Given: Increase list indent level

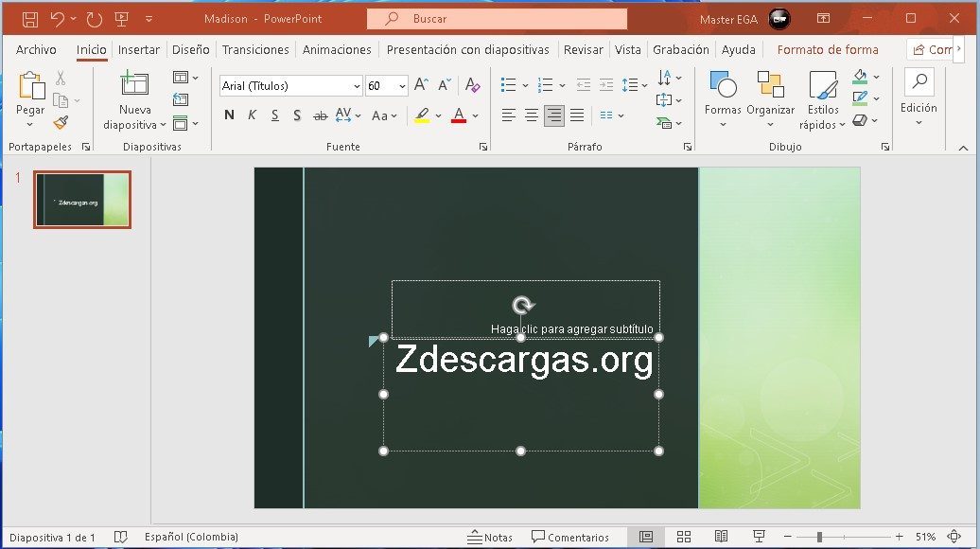Looking at the screenshot, I should click(606, 84).
